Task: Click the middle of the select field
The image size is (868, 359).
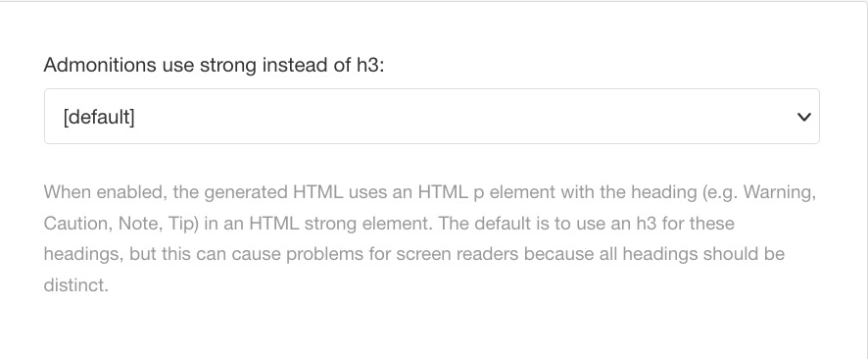Action: (x=432, y=117)
